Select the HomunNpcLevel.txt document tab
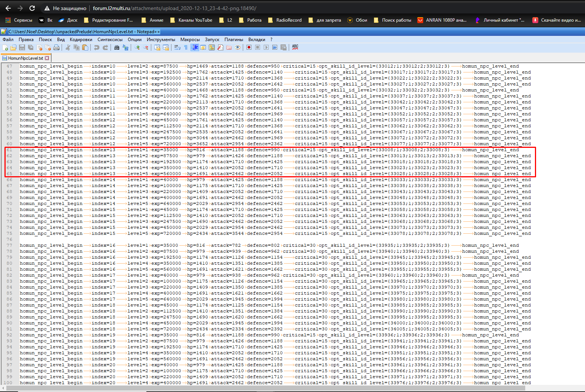This screenshot has height=392, width=585. click(x=25, y=58)
